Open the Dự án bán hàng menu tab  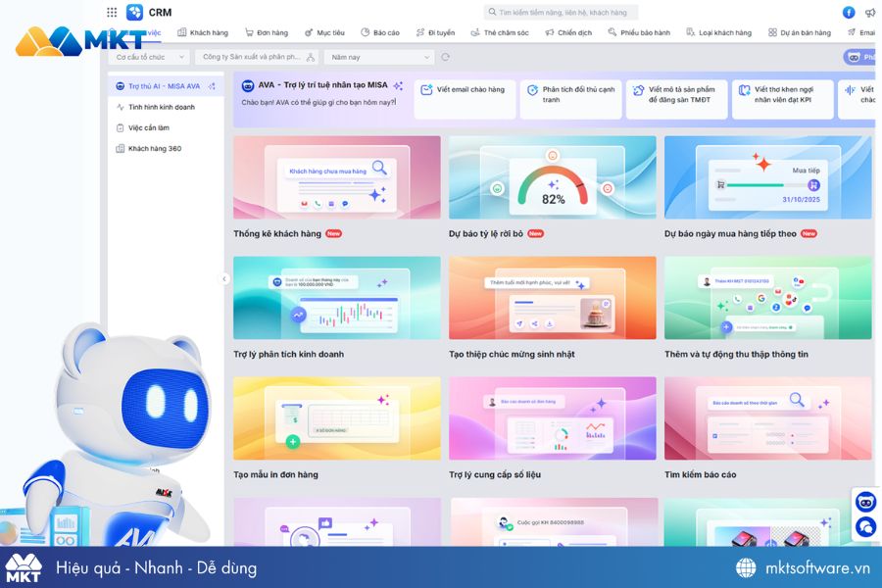coord(800,32)
